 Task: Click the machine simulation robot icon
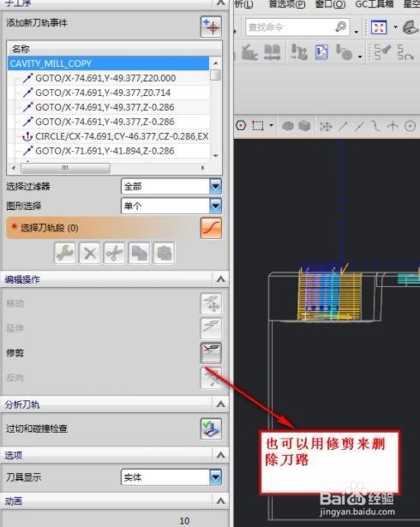coord(298,52)
